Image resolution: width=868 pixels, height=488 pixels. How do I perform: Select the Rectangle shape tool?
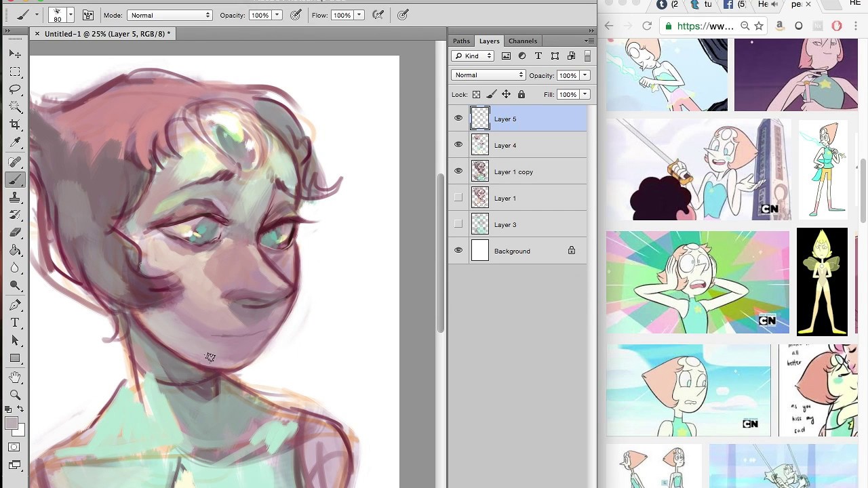[15, 359]
